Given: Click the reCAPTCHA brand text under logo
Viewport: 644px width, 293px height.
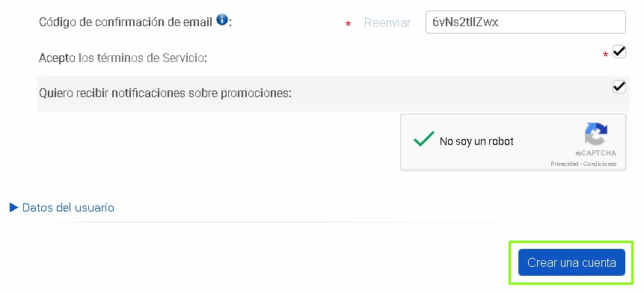Looking at the screenshot, I should pos(595,153).
